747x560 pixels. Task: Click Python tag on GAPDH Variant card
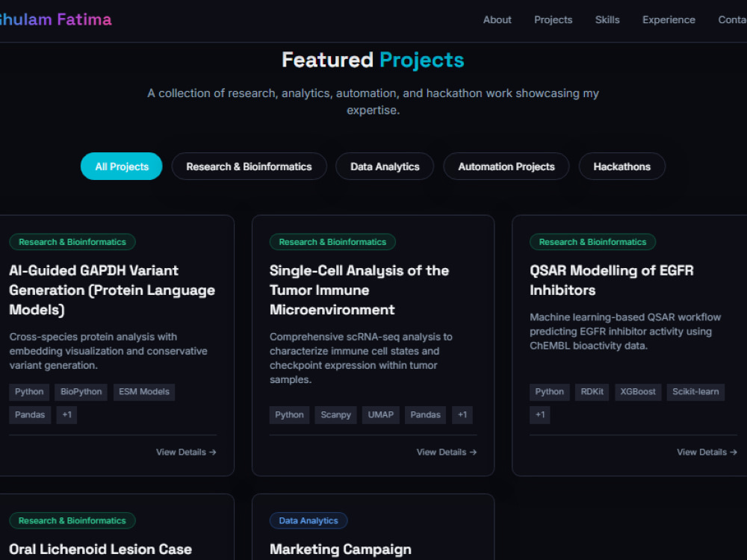click(29, 392)
